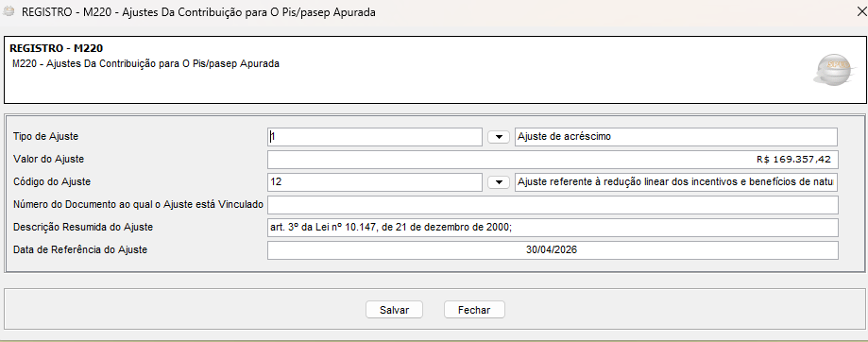Click the 'Ajuste de acréscimo' description box
Viewport: 868px width, 342px height.
[676, 137]
